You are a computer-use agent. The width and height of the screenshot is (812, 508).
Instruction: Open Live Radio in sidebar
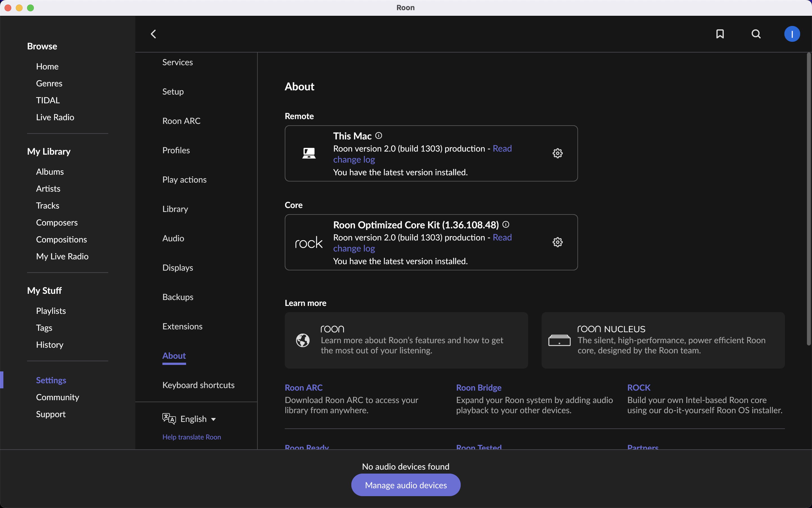tap(55, 117)
